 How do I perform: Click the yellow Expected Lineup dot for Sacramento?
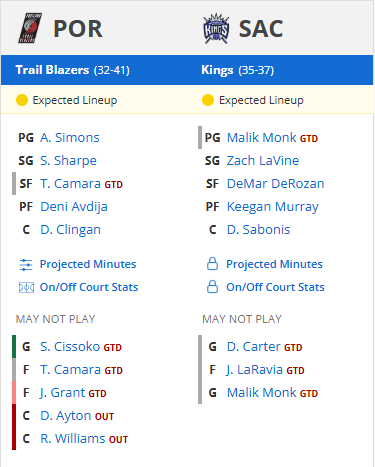[208, 100]
